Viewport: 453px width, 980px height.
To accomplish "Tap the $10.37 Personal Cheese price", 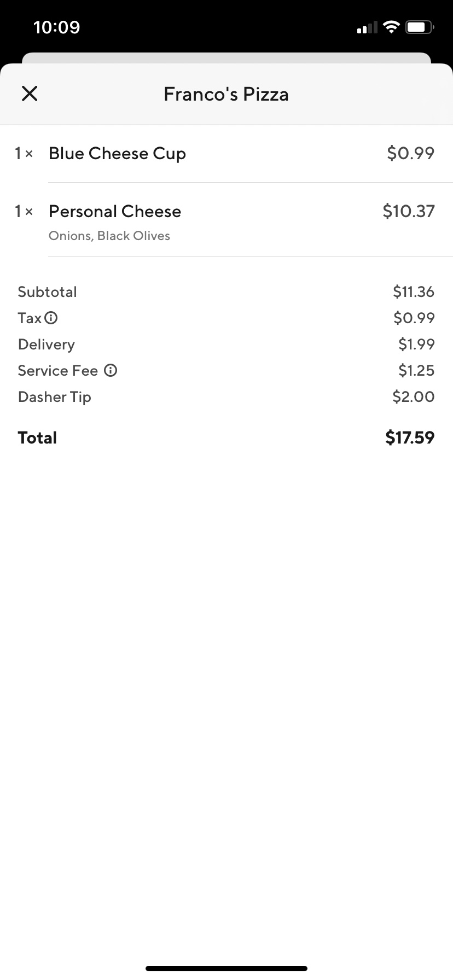I will click(x=409, y=211).
